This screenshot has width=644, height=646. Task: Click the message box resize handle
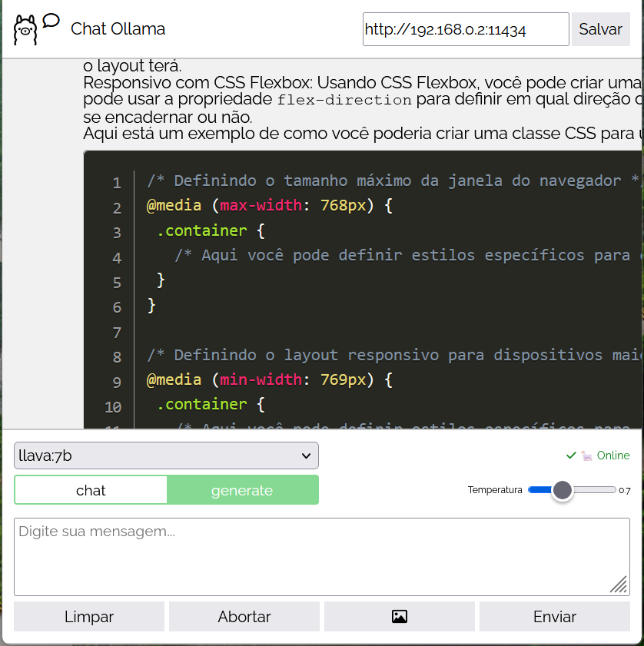click(618, 585)
